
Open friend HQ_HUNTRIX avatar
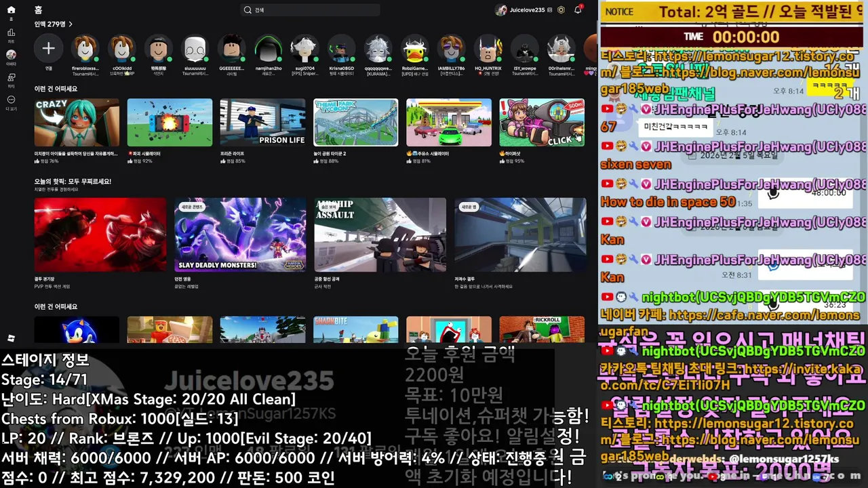coord(488,48)
